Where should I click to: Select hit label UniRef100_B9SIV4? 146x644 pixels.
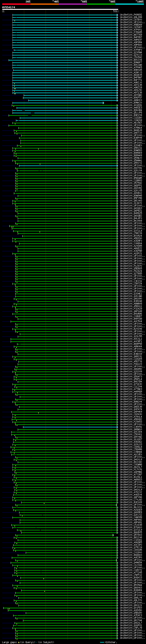coord(131,60)
